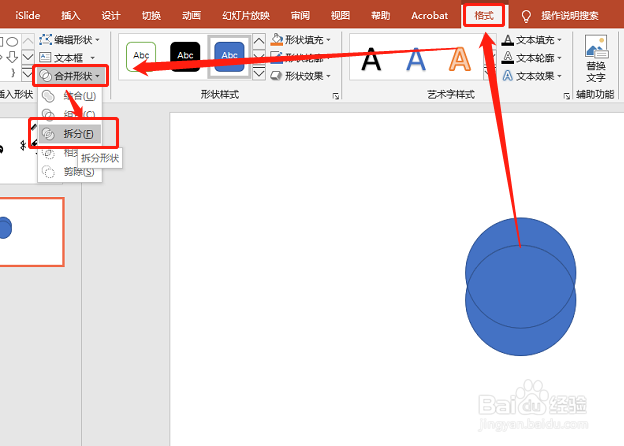Switch to the 切换 tab

coord(151,16)
